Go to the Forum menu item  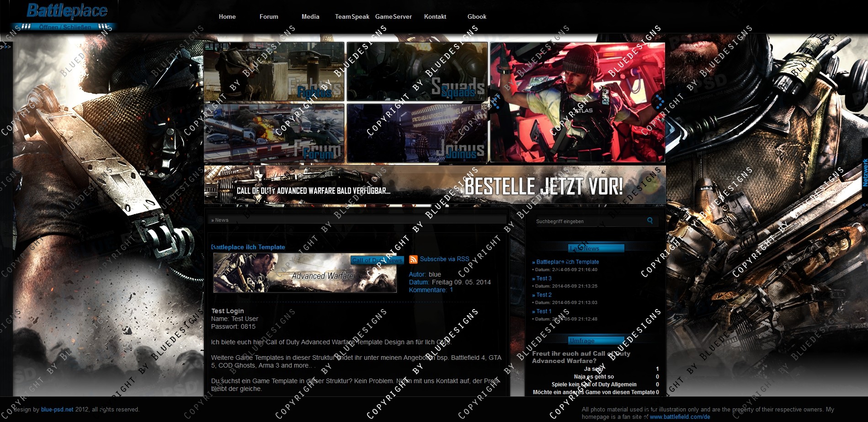[269, 16]
